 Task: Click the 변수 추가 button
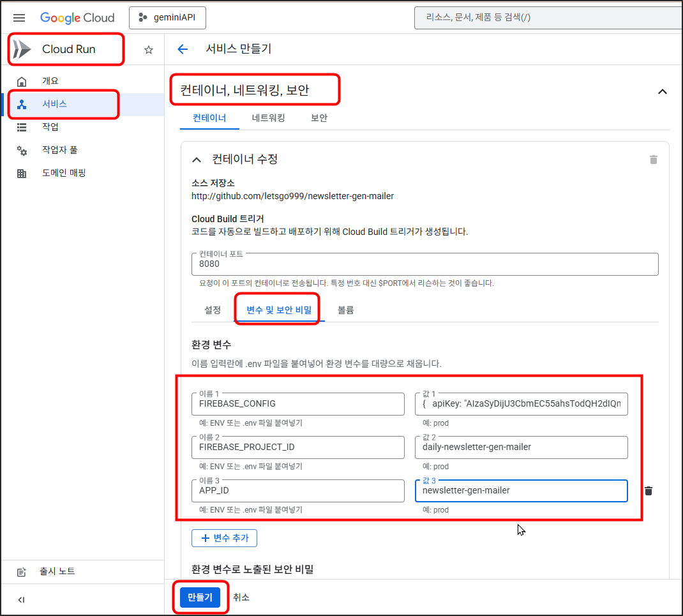point(224,538)
